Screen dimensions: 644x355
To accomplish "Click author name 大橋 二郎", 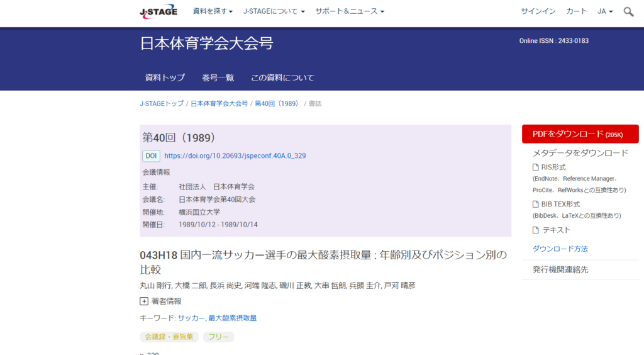I will 191,285.
